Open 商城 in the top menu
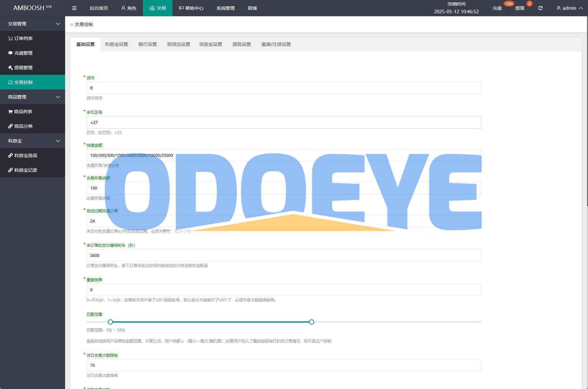 pyautogui.click(x=252, y=8)
